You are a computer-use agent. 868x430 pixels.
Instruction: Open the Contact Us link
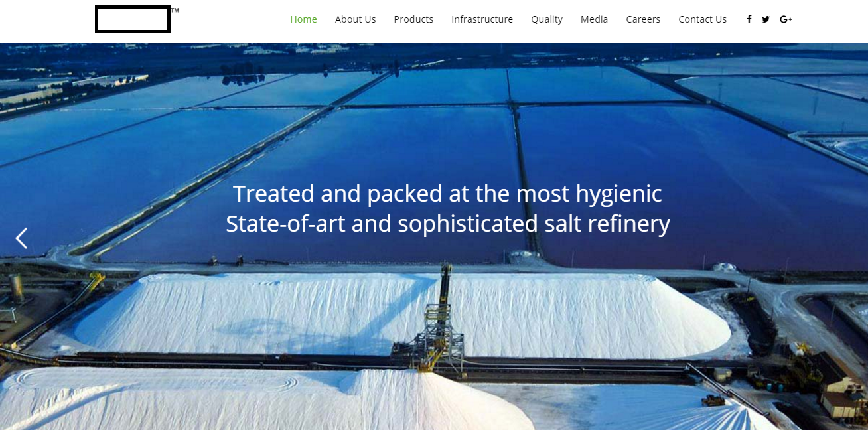(702, 19)
